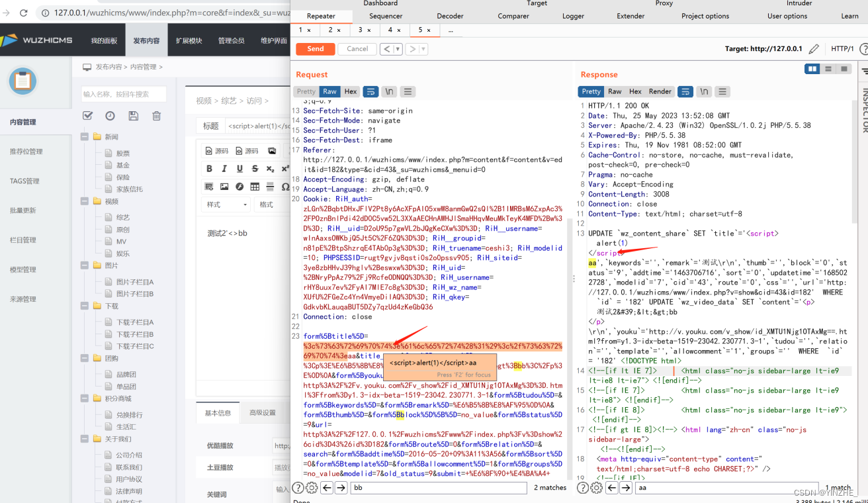868x503 pixels.
Task: Open the Sequencer tab
Action: pyautogui.click(x=386, y=16)
